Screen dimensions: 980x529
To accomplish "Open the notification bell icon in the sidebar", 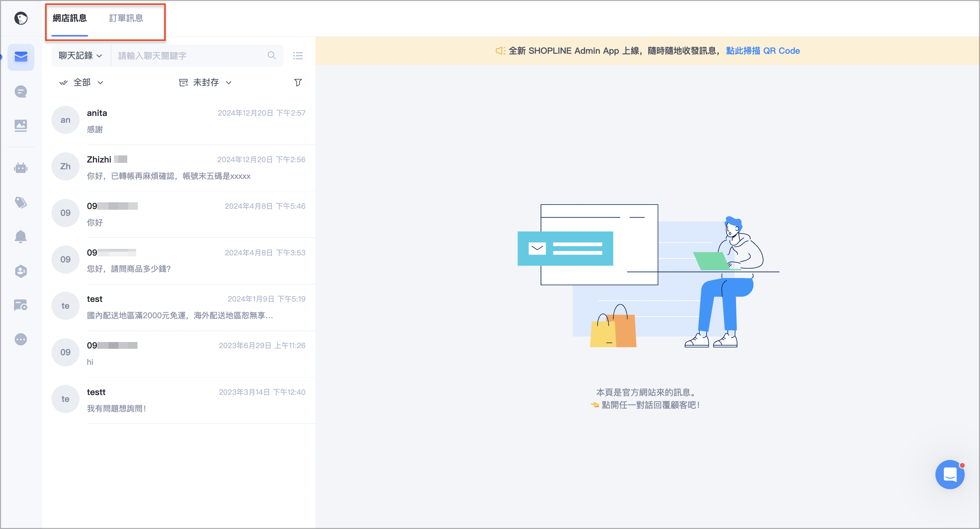I will click(x=20, y=236).
